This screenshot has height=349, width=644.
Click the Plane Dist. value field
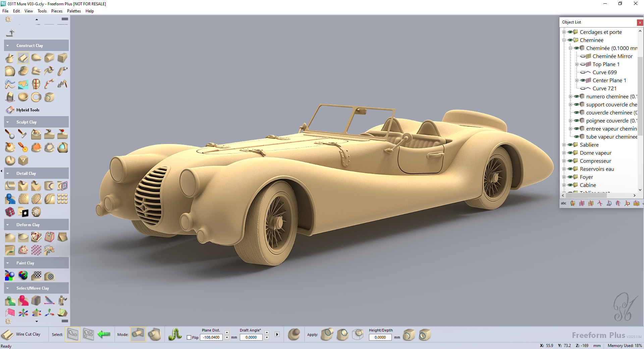(211, 338)
